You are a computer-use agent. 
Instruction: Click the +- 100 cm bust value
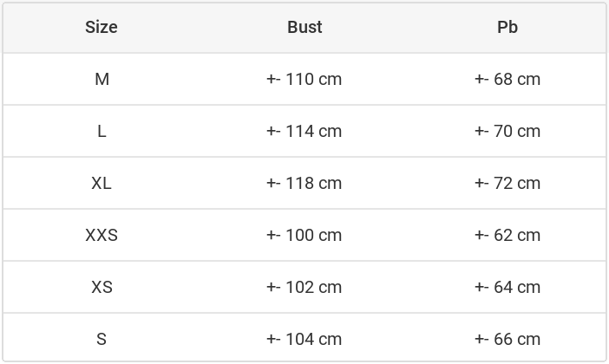click(304, 235)
